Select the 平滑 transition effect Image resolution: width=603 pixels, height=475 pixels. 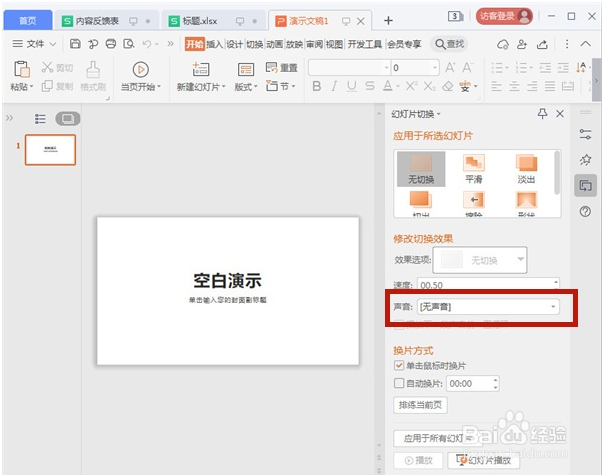click(x=474, y=169)
